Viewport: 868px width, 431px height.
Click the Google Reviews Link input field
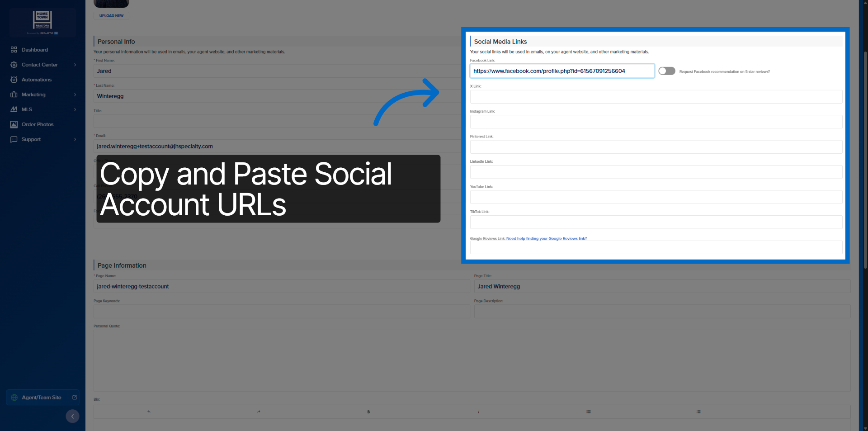pyautogui.click(x=656, y=247)
